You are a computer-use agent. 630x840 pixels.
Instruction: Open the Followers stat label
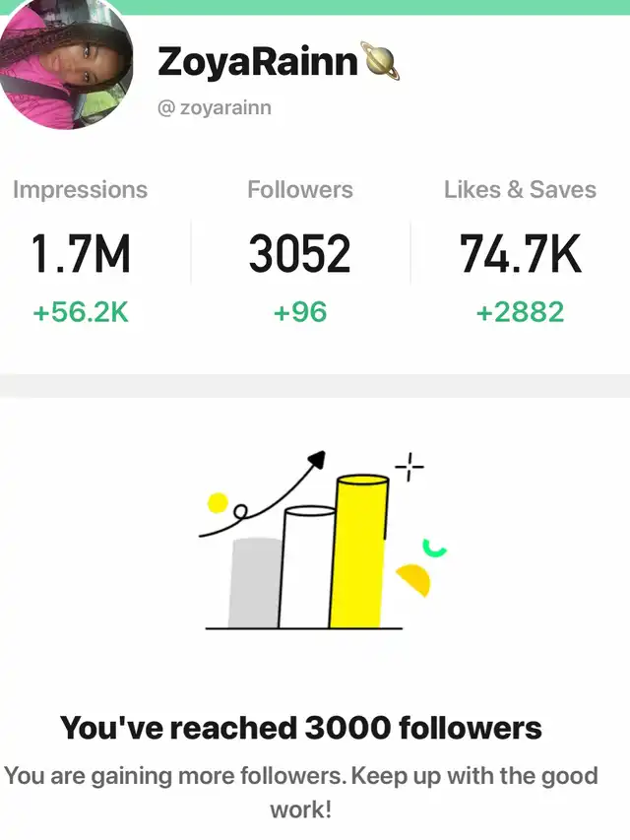300,190
